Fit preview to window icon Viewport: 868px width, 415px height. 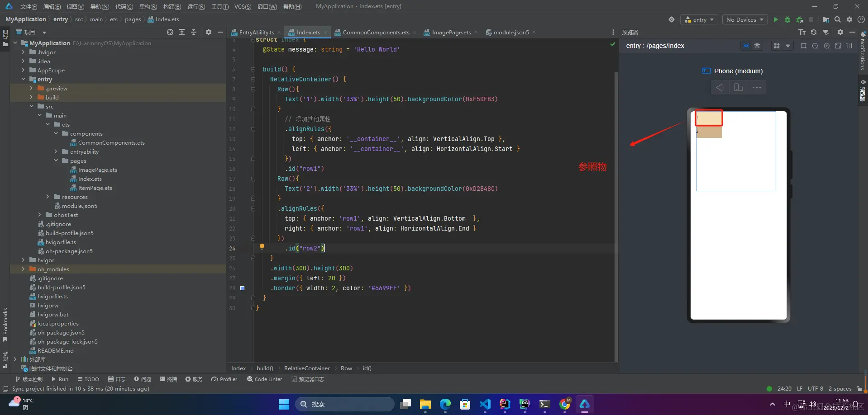click(838, 46)
